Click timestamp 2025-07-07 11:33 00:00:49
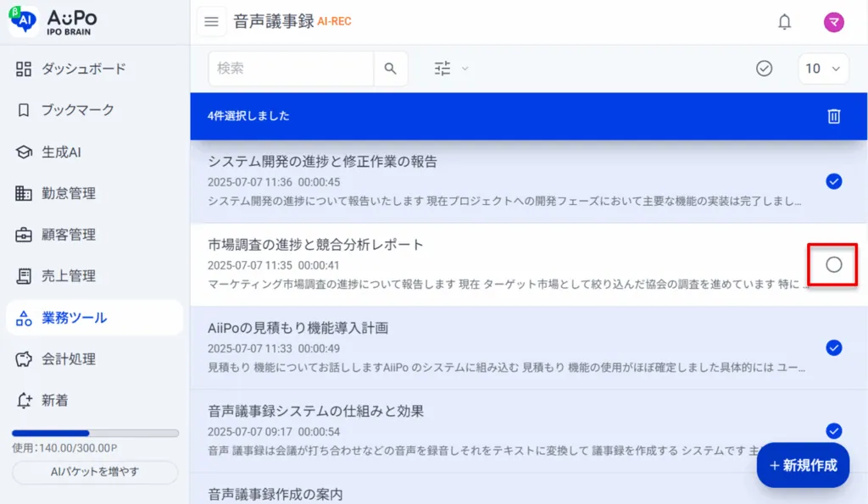Viewport: 868px width, 504px height. tap(274, 348)
